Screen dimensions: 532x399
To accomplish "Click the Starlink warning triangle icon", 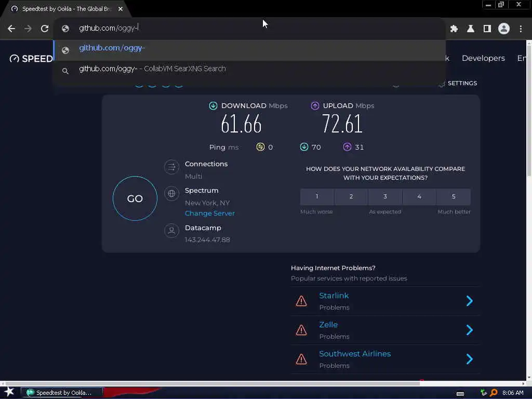I will coord(301,301).
